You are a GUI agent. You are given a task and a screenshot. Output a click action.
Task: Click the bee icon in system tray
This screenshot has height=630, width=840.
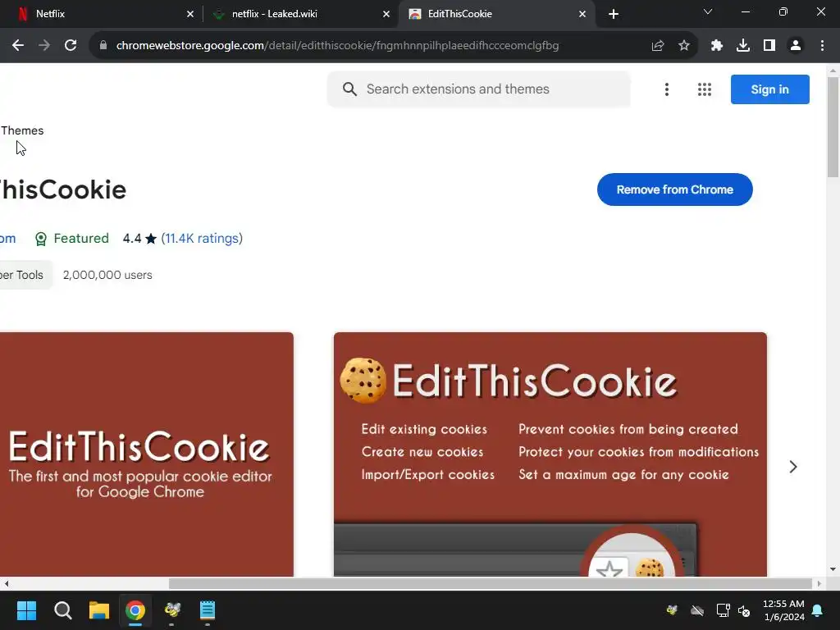[x=672, y=610]
